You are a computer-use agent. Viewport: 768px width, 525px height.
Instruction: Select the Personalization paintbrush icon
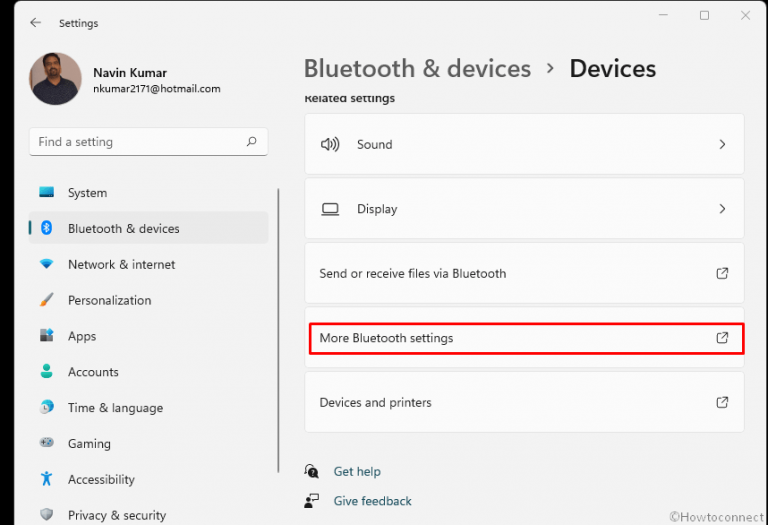(x=47, y=300)
